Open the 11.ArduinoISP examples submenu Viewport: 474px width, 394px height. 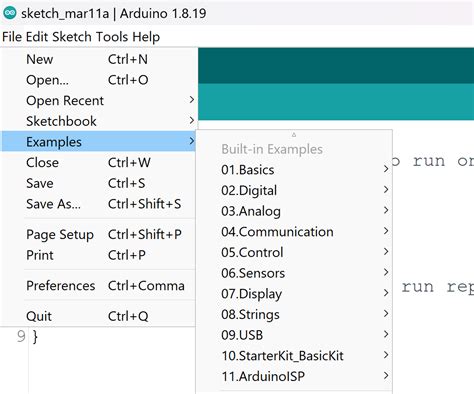(294, 376)
